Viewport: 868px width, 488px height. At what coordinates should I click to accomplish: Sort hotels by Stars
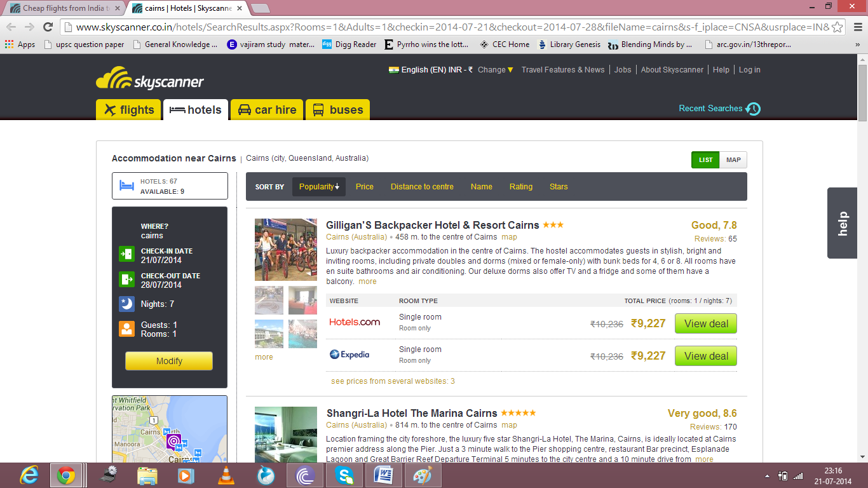559,187
